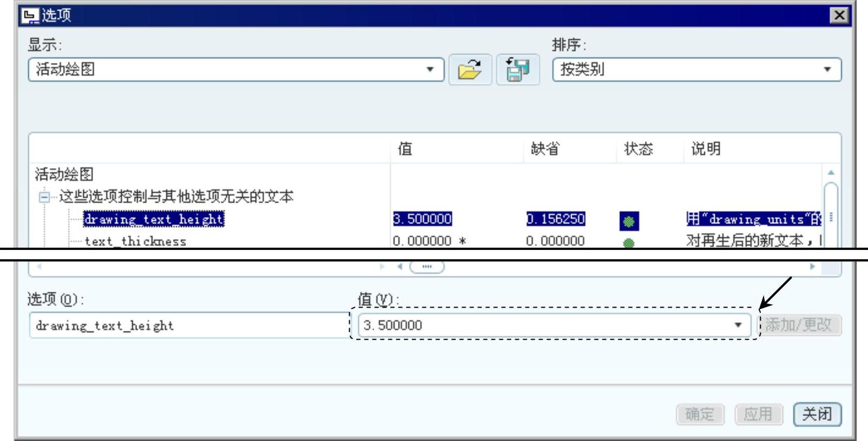Click status icon for drawing_text_height row
Viewport: 868px width, 441px height.
pos(629,221)
